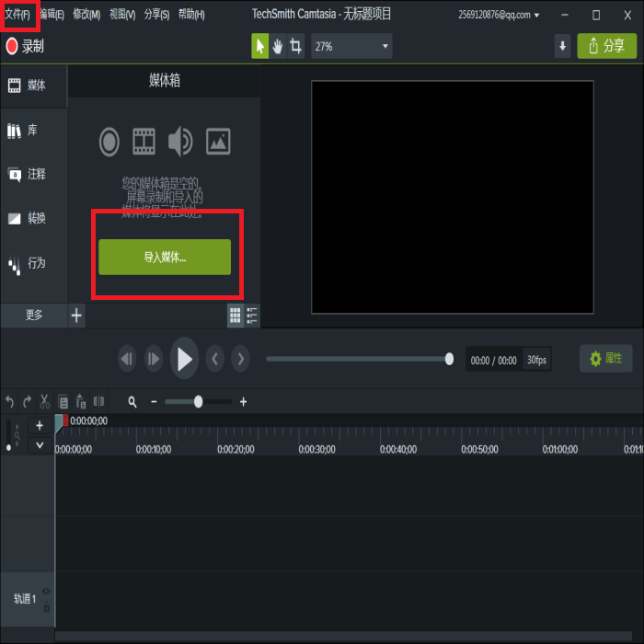
Task: Toggle visibility eye of 轨道 1
Action: pos(46,591)
